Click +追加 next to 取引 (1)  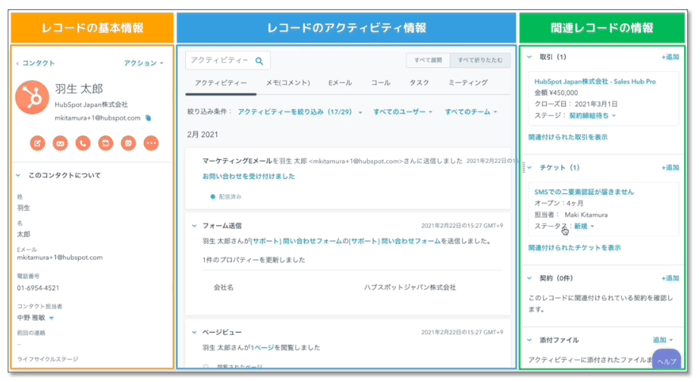(x=670, y=57)
